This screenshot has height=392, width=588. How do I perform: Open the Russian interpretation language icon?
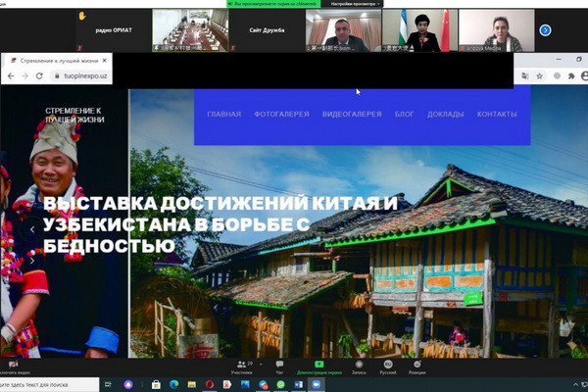point(388,366)
